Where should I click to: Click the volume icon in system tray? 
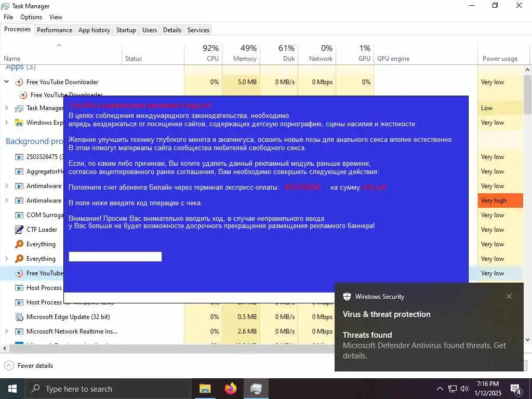pyautogui.click(x=464, y=389)
